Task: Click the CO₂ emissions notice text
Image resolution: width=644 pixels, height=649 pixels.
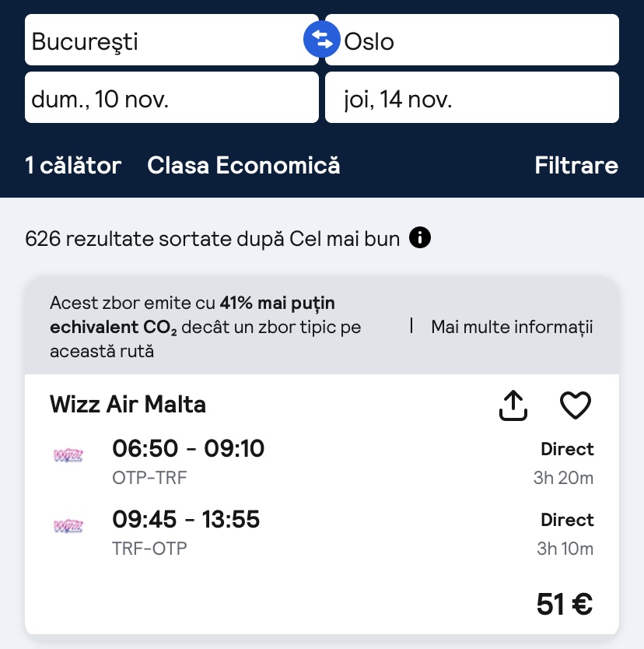Action: pos(206,327)
